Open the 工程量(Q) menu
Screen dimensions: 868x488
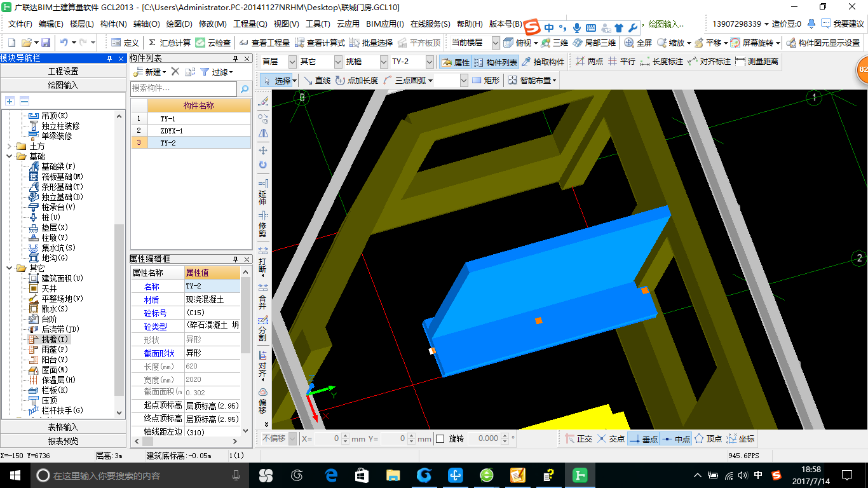pos(250,24)
